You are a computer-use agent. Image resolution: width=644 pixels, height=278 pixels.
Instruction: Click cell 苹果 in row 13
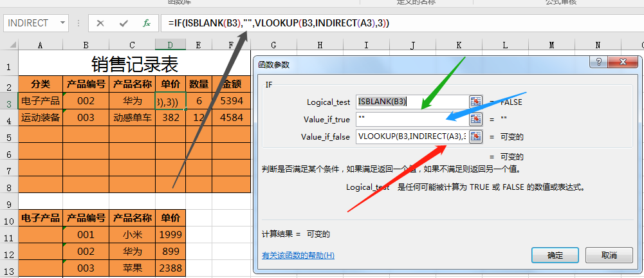(133, 268)
